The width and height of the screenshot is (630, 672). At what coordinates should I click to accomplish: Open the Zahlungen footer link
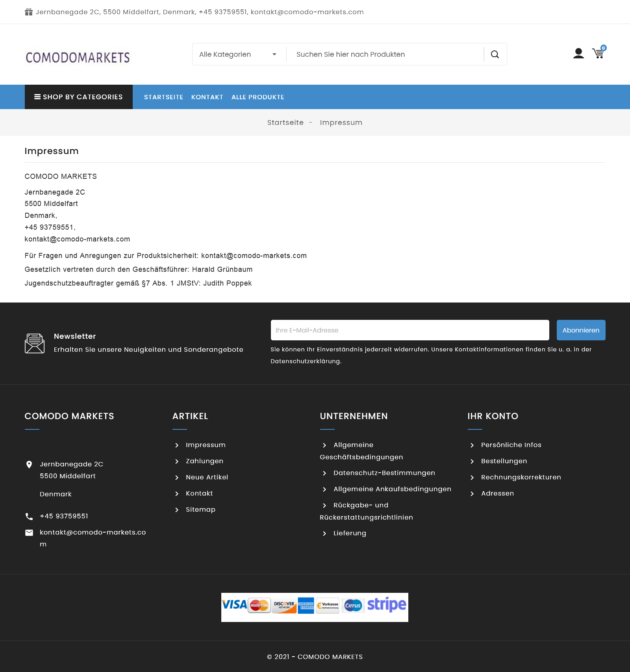[204, 461]
